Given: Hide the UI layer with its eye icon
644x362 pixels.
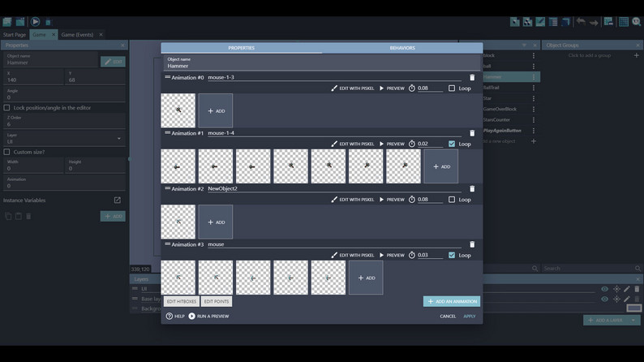Looking at the screenshot, I should [604, 289].
